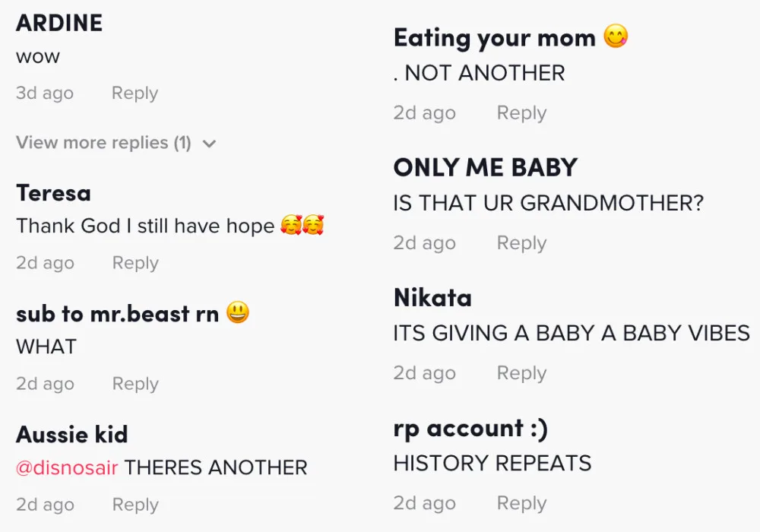Open Nikata's profile by username
This screenshot has height=532, width=760.
(x=432, y=298)
